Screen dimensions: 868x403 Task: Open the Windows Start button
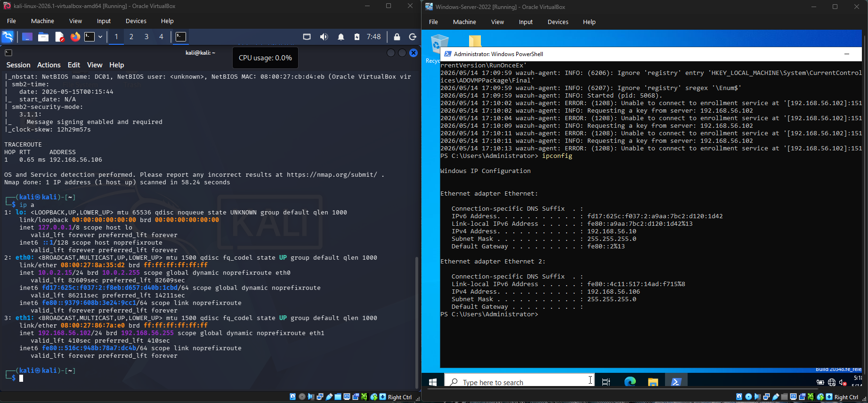point(433,382)
